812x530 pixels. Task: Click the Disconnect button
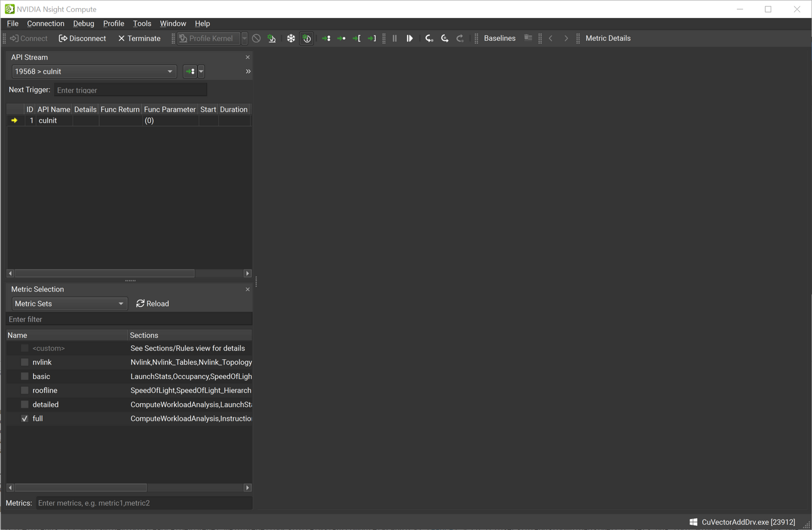(82, 38)
